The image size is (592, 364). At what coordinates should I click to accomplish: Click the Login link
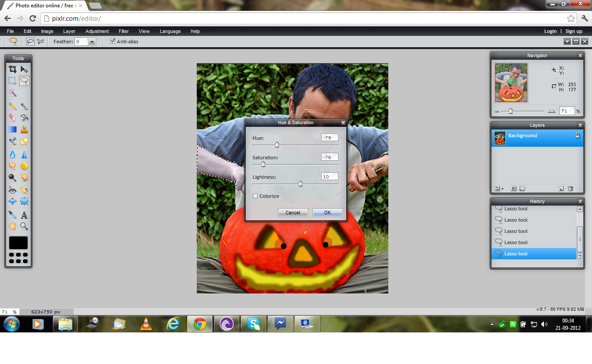tap(550, 31)
